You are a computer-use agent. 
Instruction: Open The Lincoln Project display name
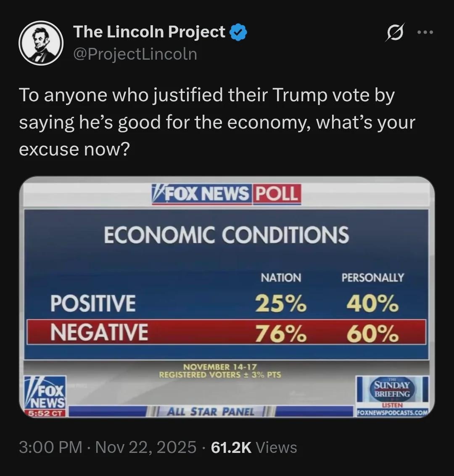[149, 32]
